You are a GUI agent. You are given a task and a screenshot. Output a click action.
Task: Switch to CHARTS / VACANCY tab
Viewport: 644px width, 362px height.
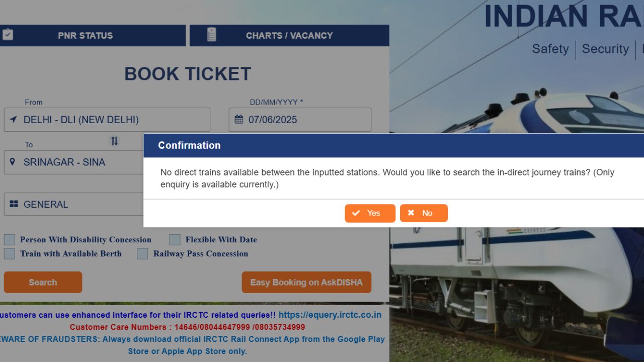click(x=289, y=35)
